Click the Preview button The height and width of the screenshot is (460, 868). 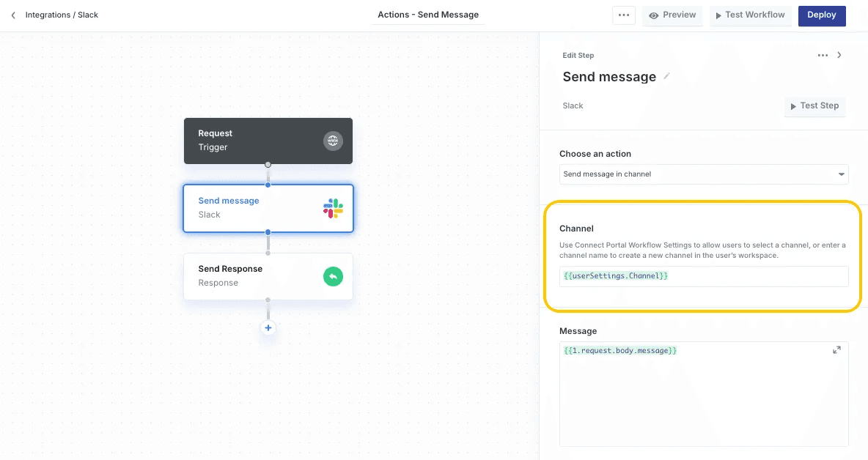click(672, 15)
